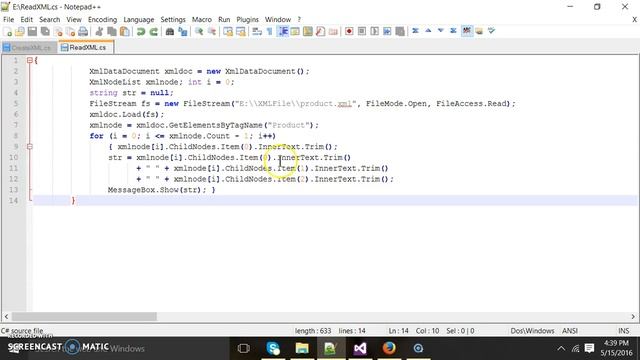Click horizontal scrollbar right arrow
Screen dimensions: 640x360
633,317
